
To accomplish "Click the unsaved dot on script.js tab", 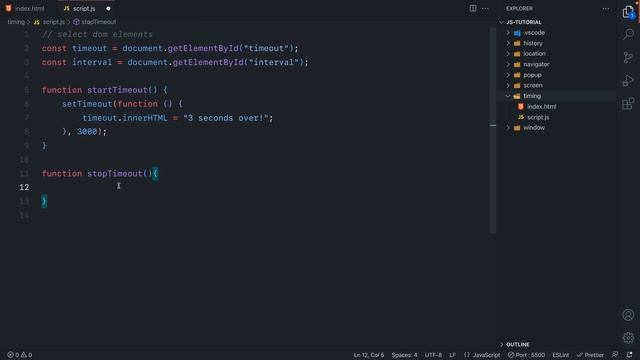I will click(x=108, y=8).
